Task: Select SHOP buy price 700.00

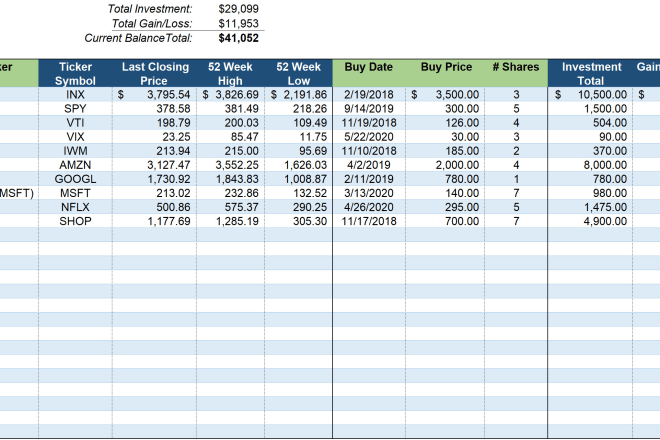Action: click(445, 221)
